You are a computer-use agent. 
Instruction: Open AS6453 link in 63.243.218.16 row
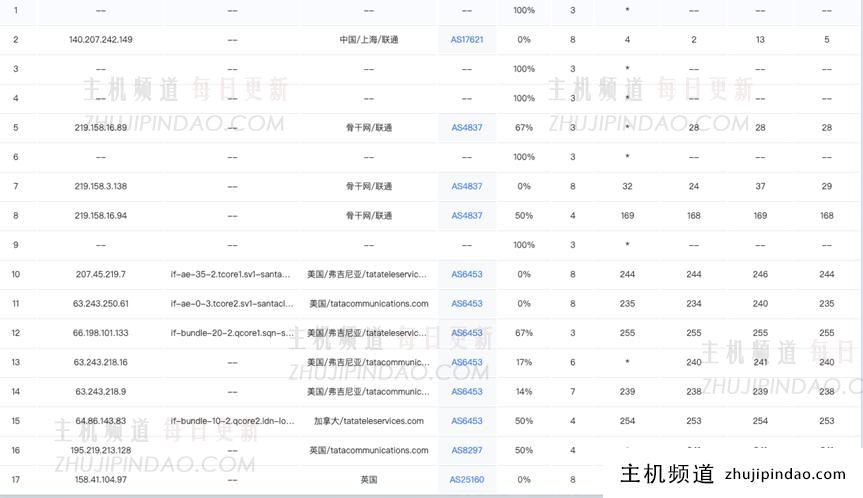pyautogui.click(x=467, y=362)
